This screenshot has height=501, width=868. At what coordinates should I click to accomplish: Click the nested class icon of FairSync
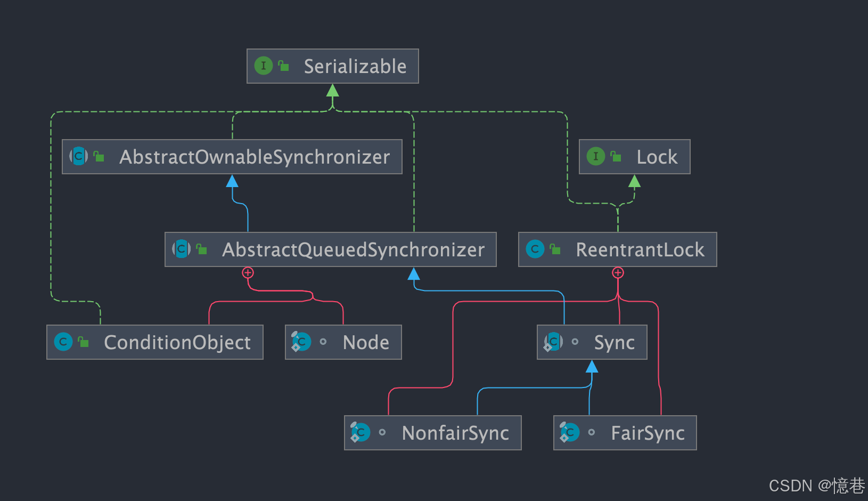pos(569,432)
